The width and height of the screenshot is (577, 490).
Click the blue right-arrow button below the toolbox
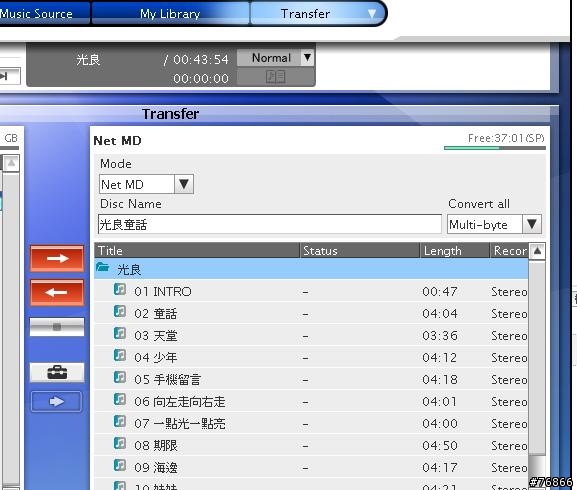(57, 401)
